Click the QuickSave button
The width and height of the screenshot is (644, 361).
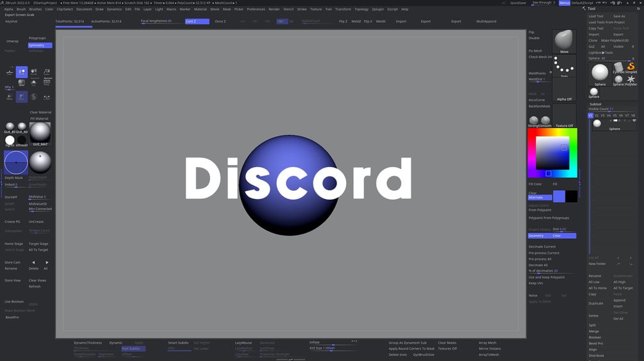pyautogui.click(x=518, y=3)
